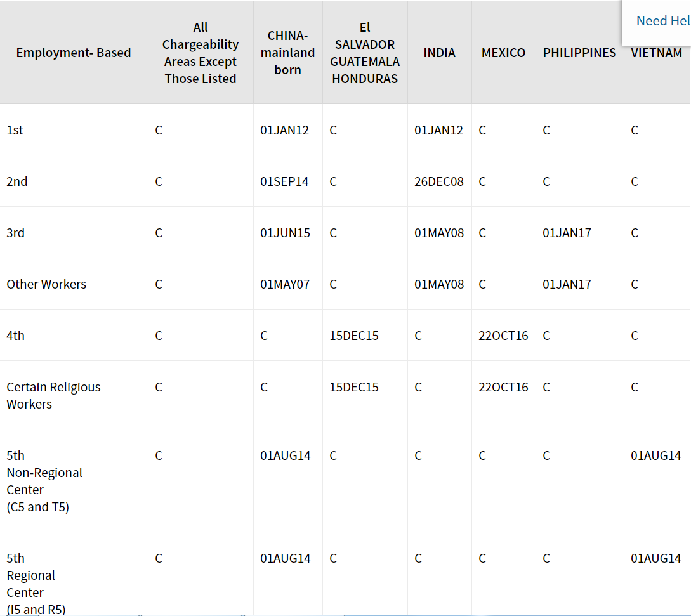Select the PHILIPPINES column header

click(579, 53)
